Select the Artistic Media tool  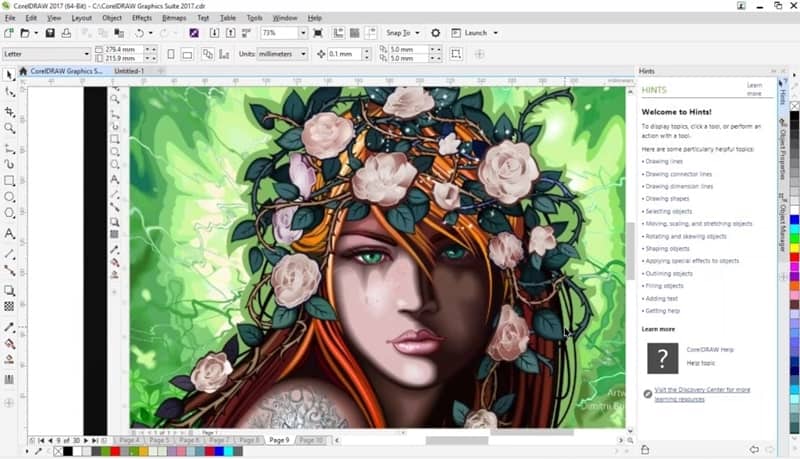coord(9,164)
